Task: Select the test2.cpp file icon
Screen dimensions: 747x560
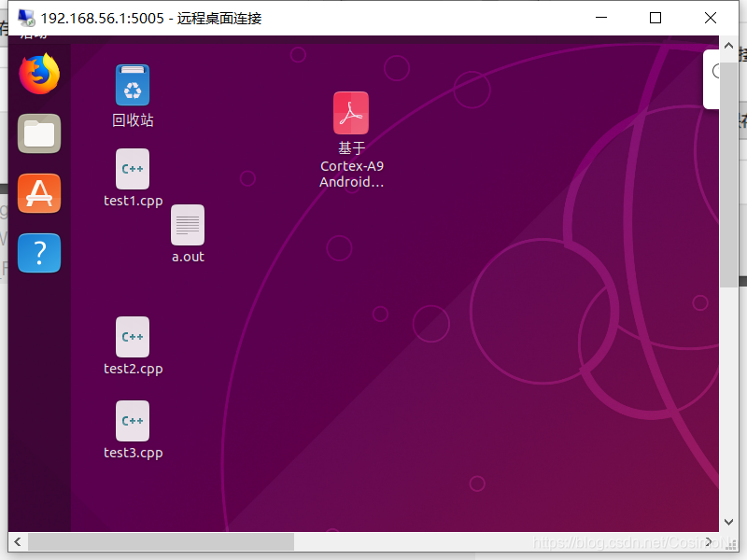Action: point(133,337)
